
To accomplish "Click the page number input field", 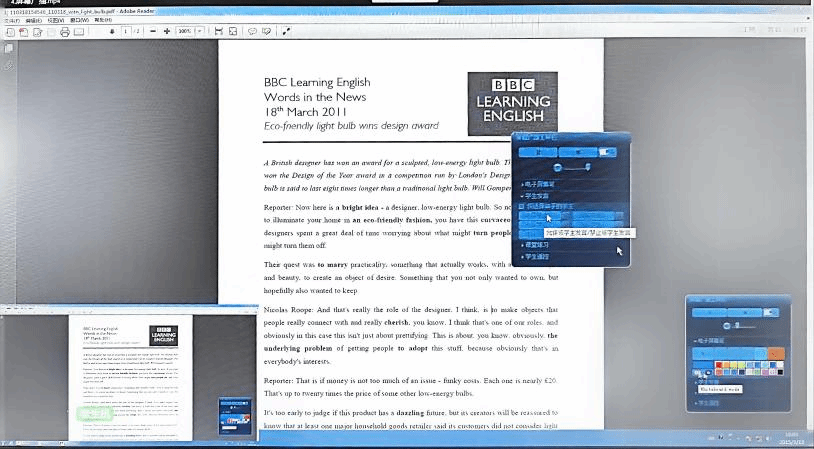I will pyautogui.click(x=125, y=32).
